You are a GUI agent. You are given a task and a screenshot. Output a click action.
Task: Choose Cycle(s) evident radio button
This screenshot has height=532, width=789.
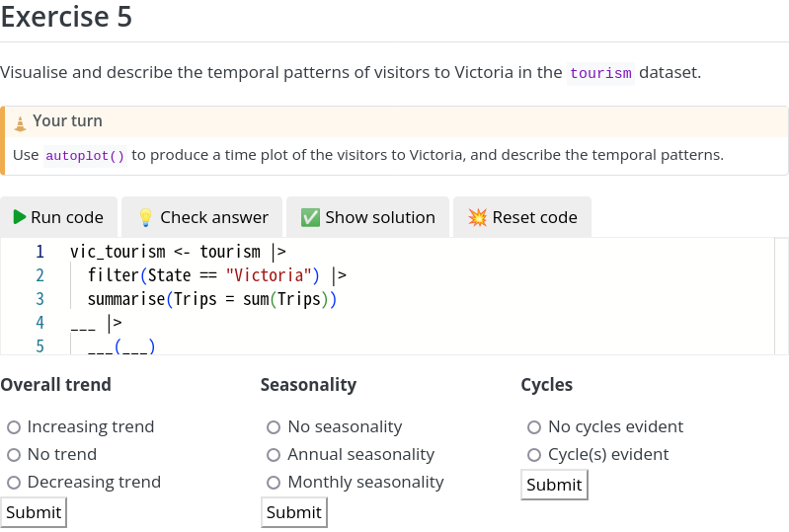[534, 455]
